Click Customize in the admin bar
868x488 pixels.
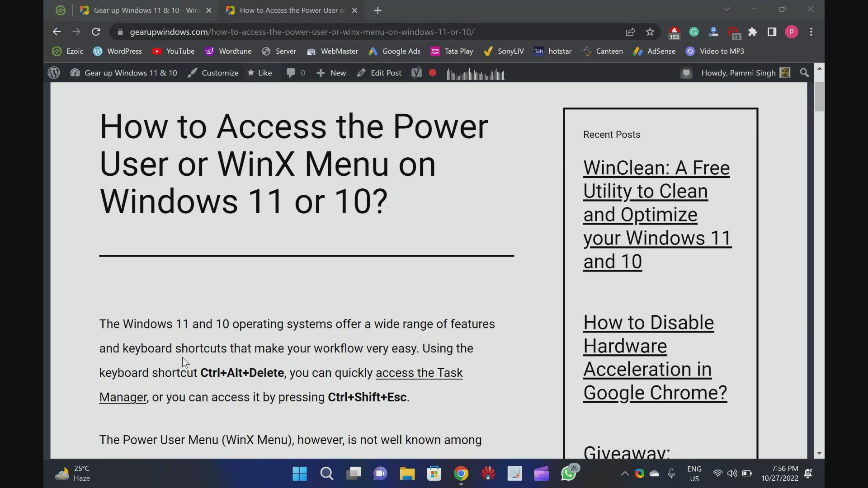(213, 73)
